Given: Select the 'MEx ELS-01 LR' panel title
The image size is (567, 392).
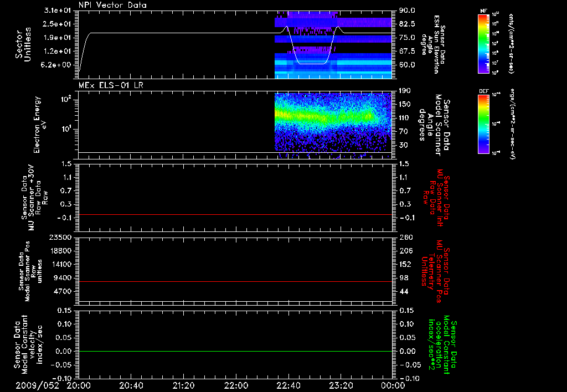Looking at the screenshot, I should coord(111,85).
